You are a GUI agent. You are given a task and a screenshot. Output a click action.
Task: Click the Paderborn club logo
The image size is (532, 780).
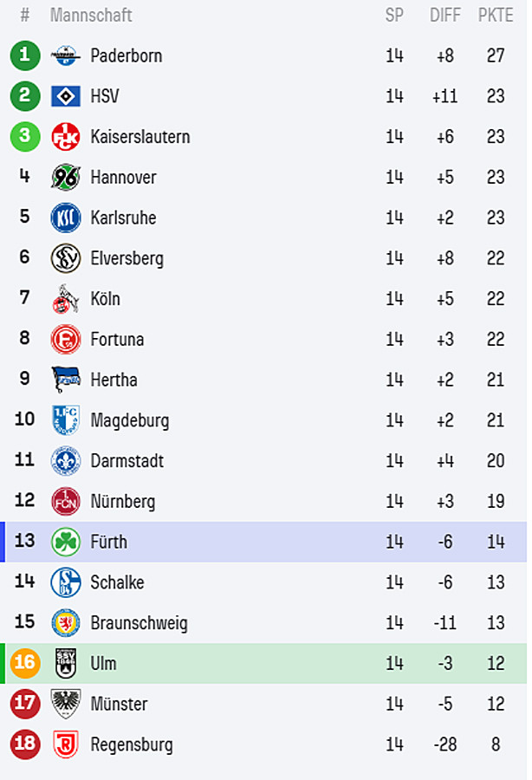(x=66, y=55)
